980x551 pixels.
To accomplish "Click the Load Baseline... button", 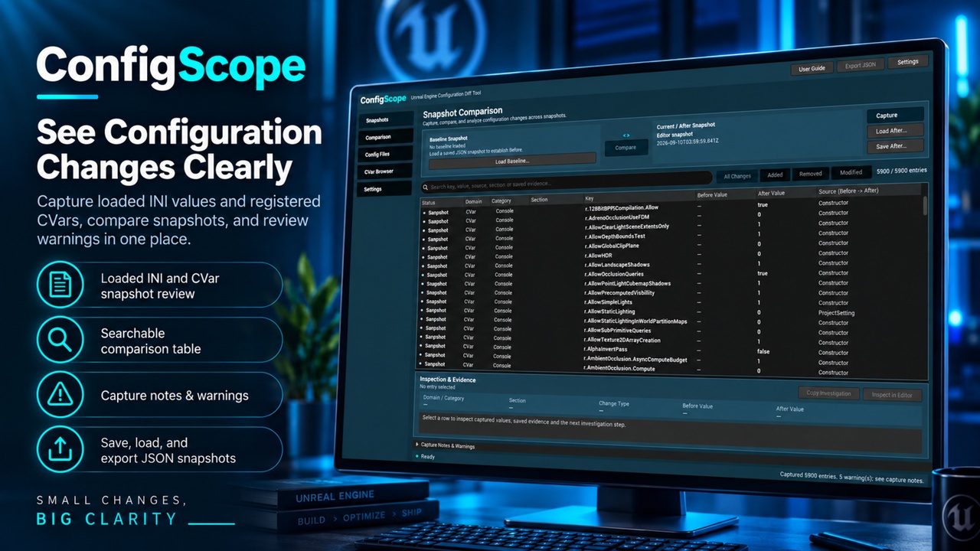I will pos(512,161).
